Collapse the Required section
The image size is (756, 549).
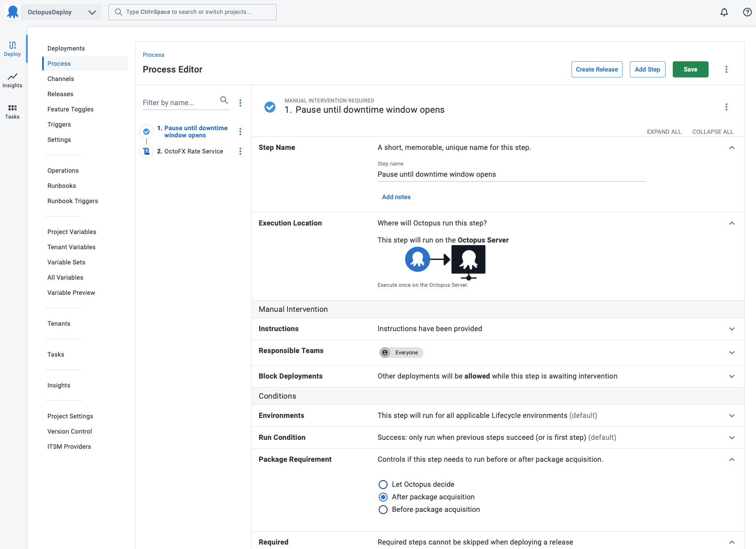point(732,542)
